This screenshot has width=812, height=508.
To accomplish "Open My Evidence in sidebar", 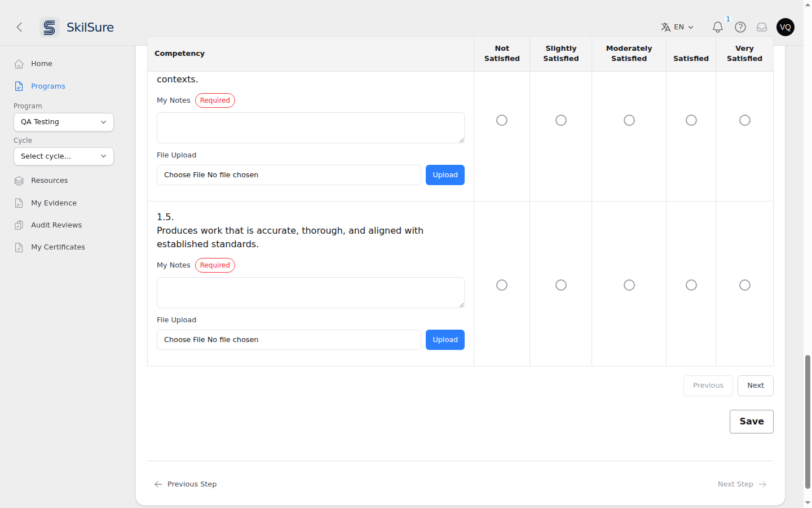I will (x=54, y=203).
